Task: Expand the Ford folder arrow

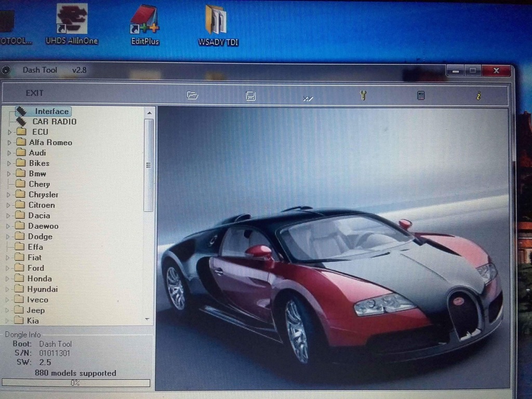Action: 7,269
